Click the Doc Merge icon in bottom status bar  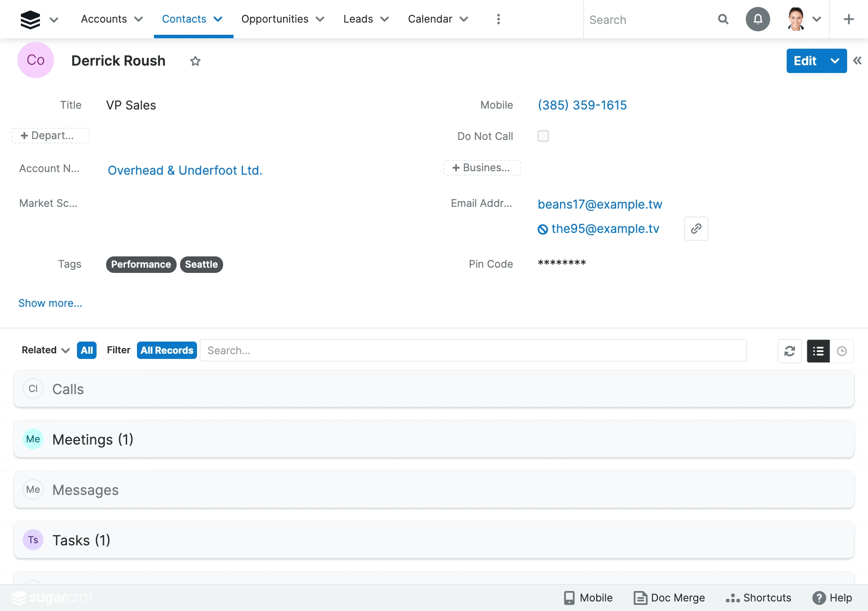(641, 597)
